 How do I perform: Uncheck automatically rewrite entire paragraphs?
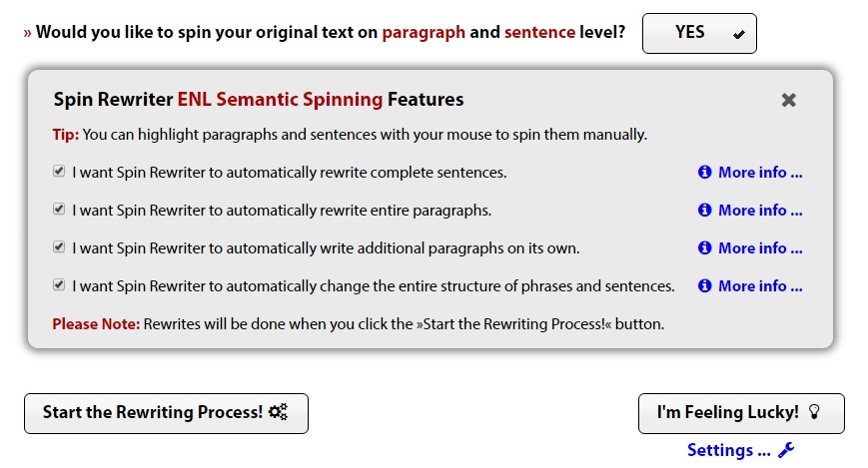tap(59, 210)
